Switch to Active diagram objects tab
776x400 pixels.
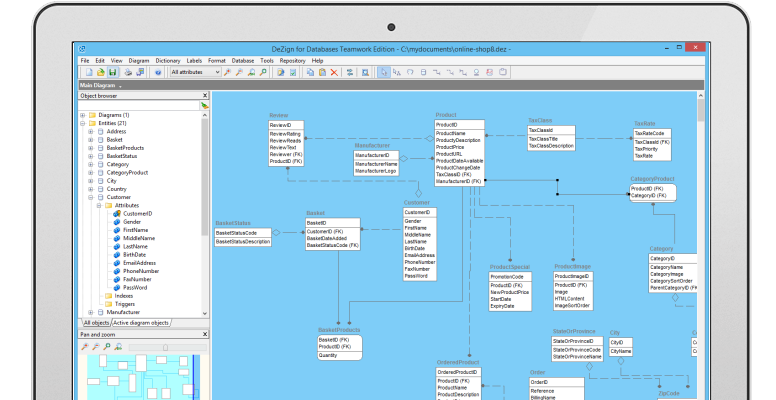(141, 323)
